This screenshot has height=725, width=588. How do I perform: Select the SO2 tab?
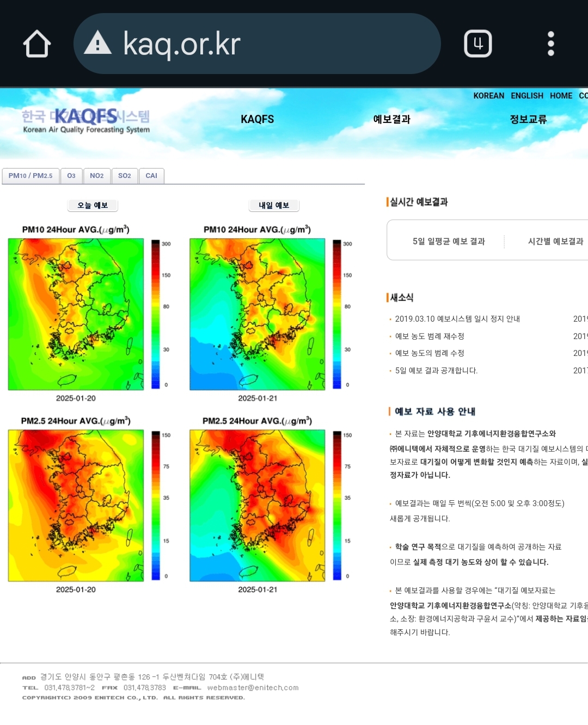(x=125, y=176)
